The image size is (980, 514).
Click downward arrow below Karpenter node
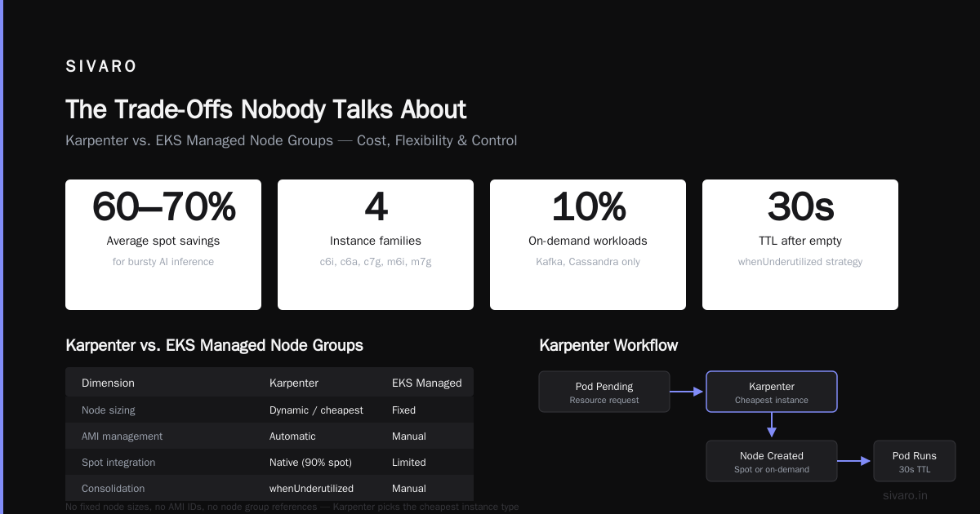click(772, 426)
